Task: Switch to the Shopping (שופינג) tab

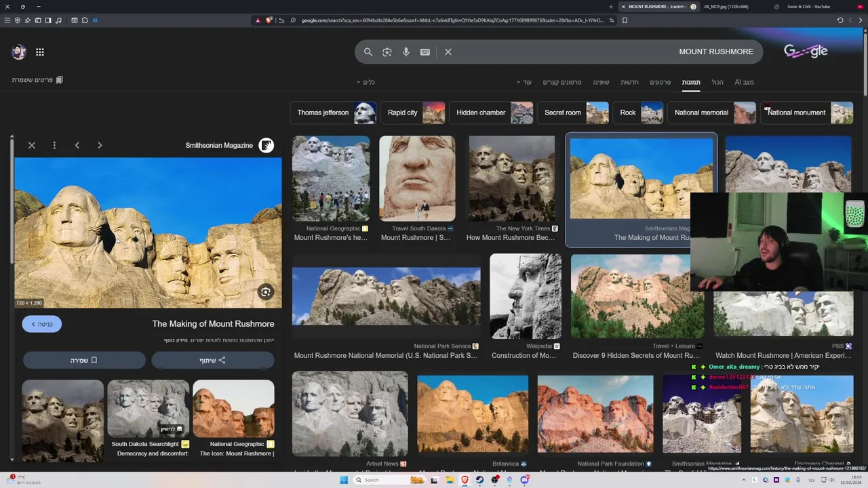Action: 601,82
